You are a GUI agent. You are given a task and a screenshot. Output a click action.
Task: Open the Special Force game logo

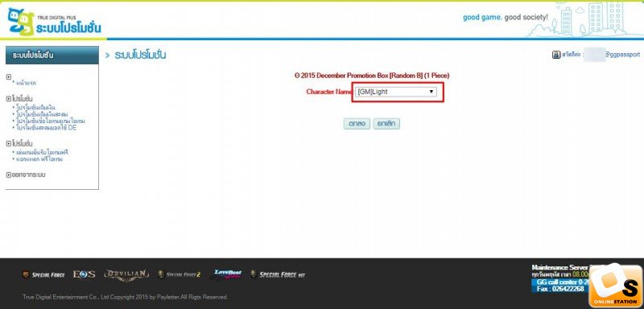[43, 274]
